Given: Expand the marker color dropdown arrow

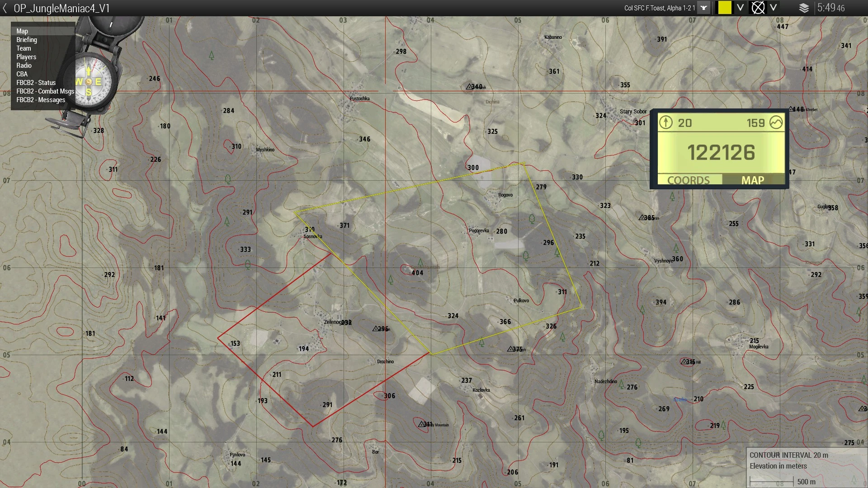Looking at the screenshot, I should point(740,8).
